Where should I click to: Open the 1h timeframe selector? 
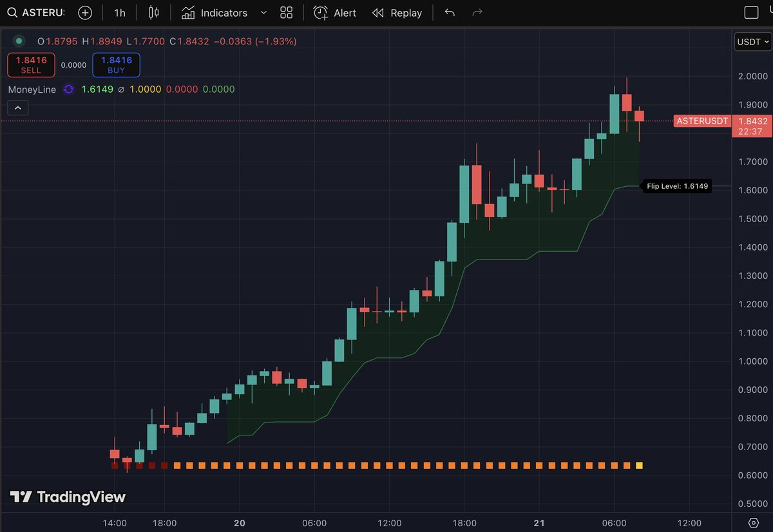pos(120,13)
